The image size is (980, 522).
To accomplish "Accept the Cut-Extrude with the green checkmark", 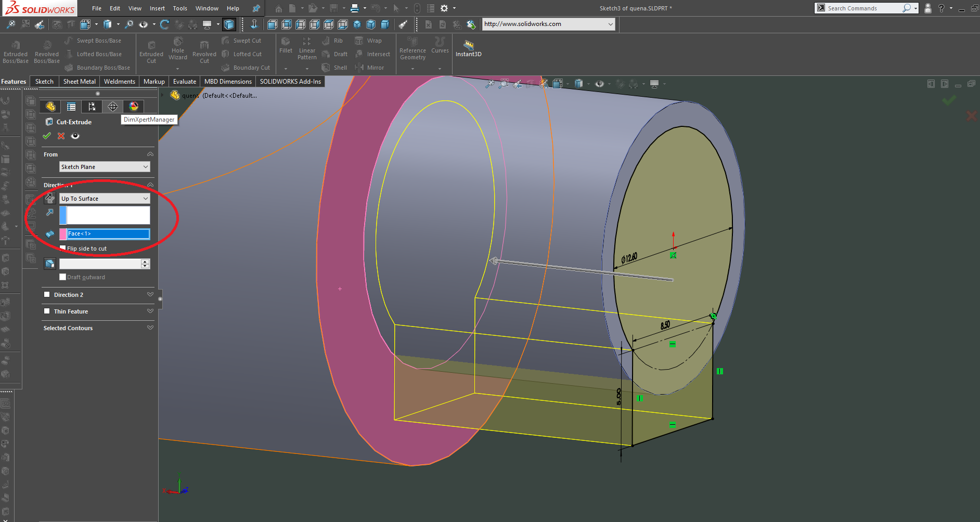I will [x=47, y=136].
